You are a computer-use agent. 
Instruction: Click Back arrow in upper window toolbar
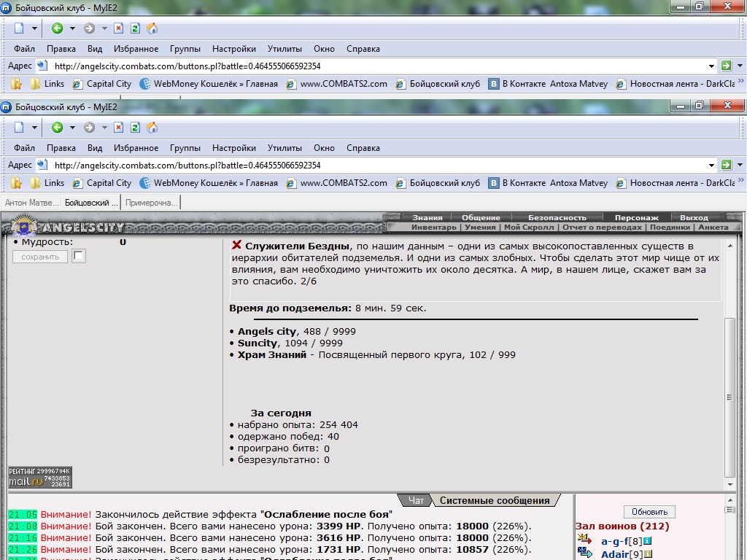(x=57, y=28)
